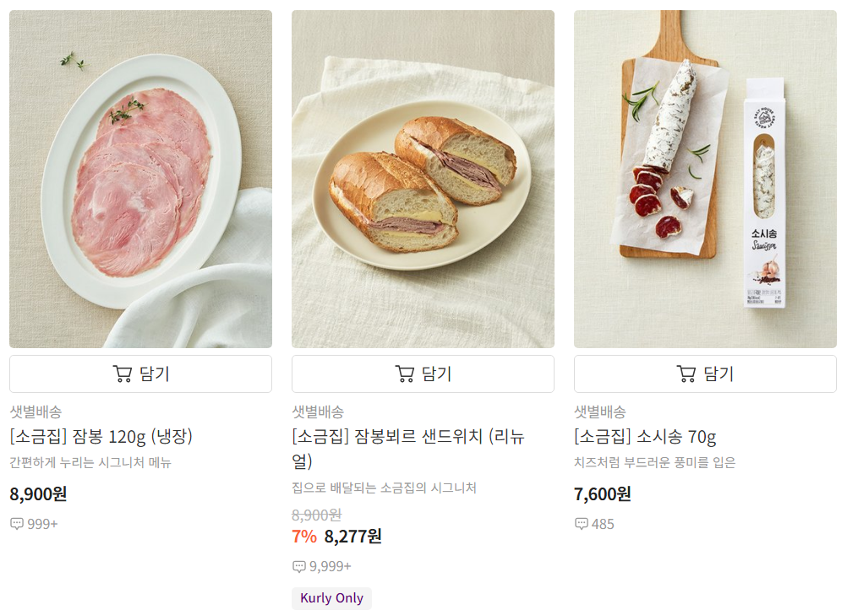Viewport: 847px width, 616px height.
Task: Add [소금집] 소시송 70g to cart
Action: [706, 373]
